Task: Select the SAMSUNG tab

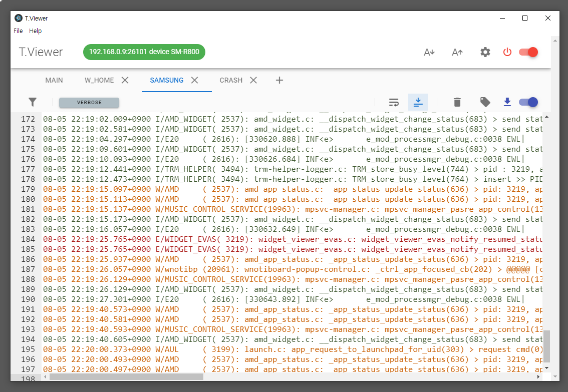Action: [x=167, y=81]
